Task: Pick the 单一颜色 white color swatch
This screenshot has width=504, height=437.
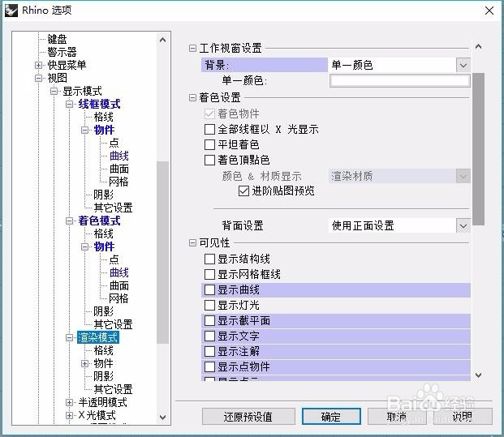Action: point(400,80)
